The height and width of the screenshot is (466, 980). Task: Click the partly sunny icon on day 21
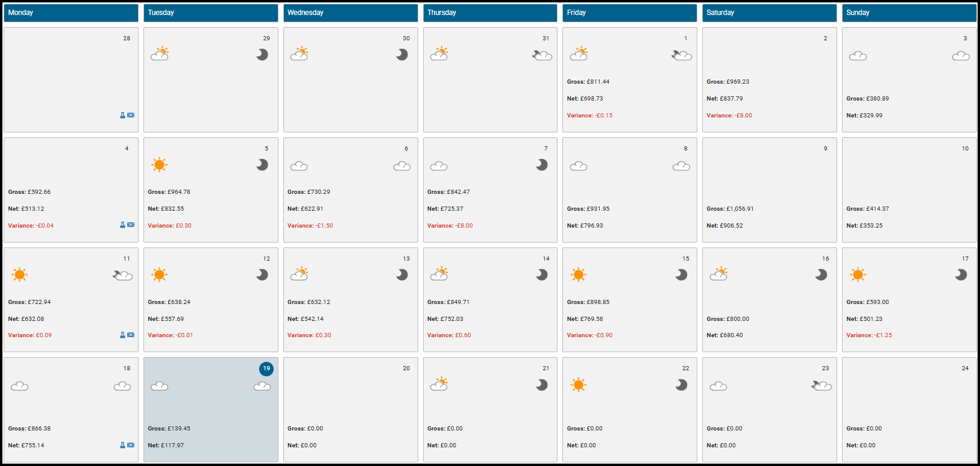(x=439, y=384)
